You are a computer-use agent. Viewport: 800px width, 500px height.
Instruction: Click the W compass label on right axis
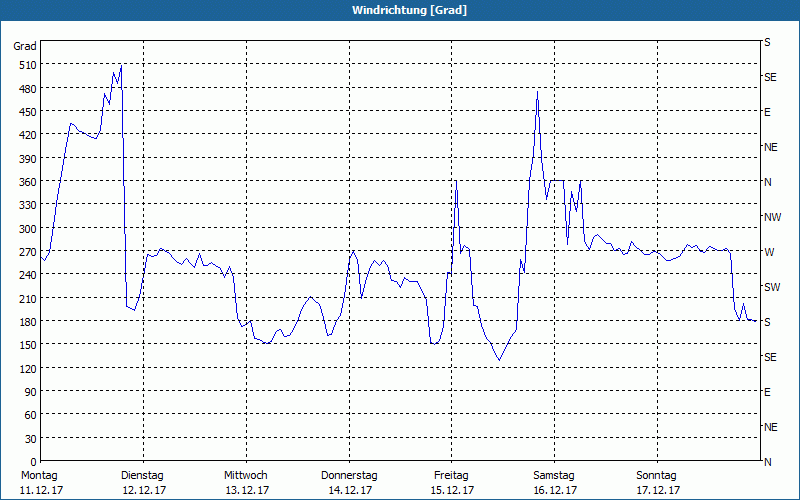(768, 252)
